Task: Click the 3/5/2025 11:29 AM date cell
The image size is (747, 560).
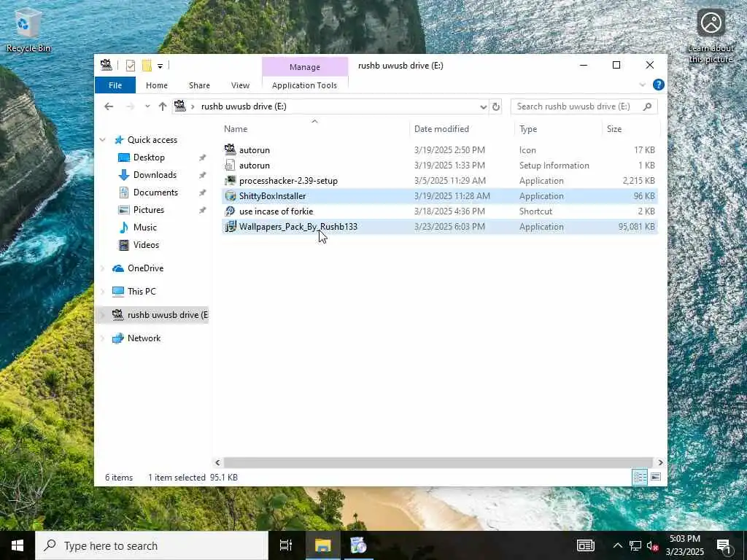Action: click(x=449, y=181)
